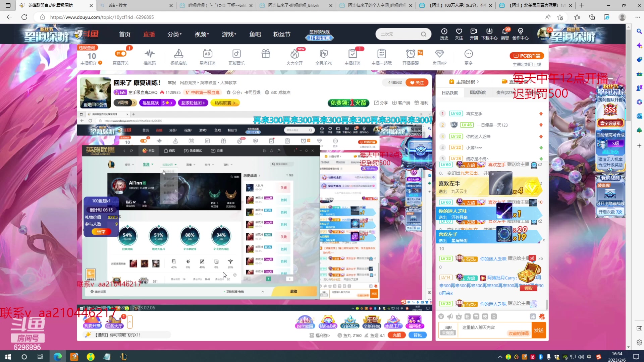The width and height of the screenshot is (644, 362).
Task: Open the 主播一起玩 clipboard icon
Action: click(x=381, y=57)
